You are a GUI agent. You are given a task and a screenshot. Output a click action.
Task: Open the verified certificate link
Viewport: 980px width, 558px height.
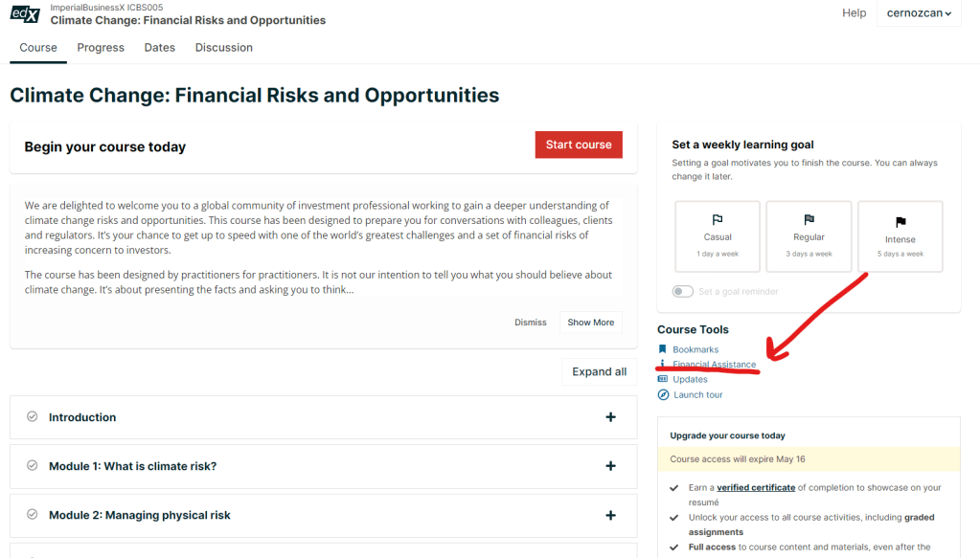click(x=756, y=487)
